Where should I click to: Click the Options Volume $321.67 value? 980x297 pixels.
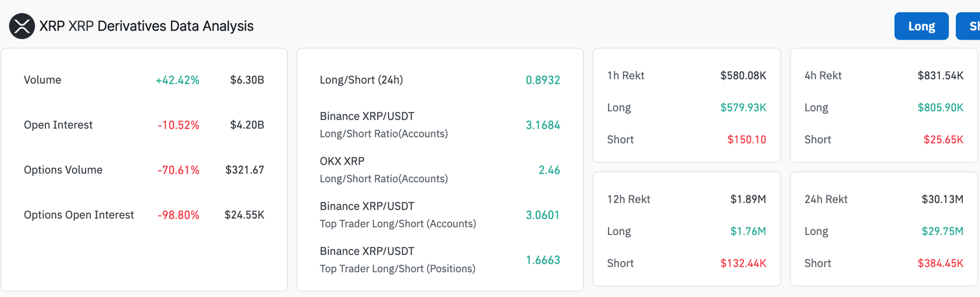pos(244,170)
